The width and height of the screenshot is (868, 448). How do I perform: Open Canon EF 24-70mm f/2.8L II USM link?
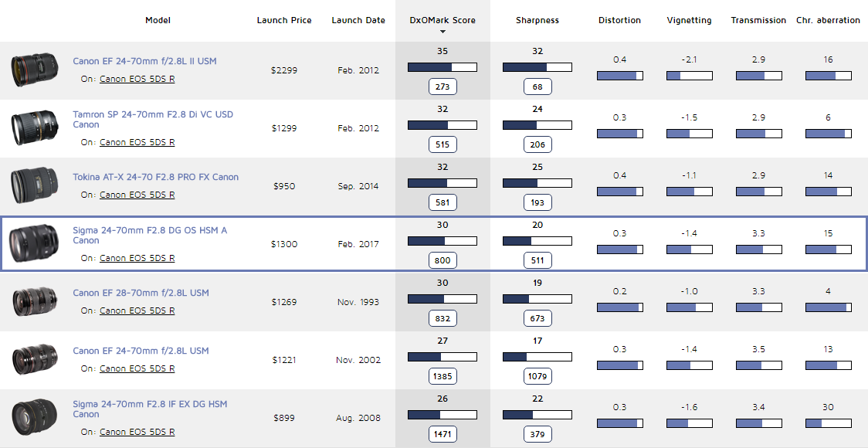coord(144,60)
